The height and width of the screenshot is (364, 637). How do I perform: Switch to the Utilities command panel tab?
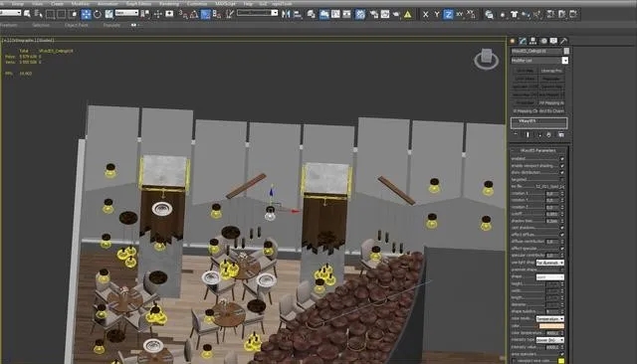564,41
